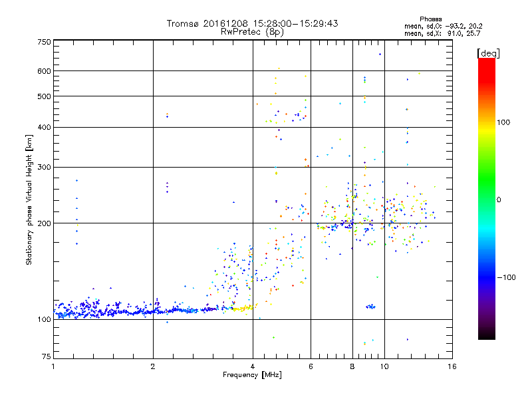The height and width of the screenshot is (399, 532).
Task: Click the x-axis tick label '6'
Action: (311, 366)
